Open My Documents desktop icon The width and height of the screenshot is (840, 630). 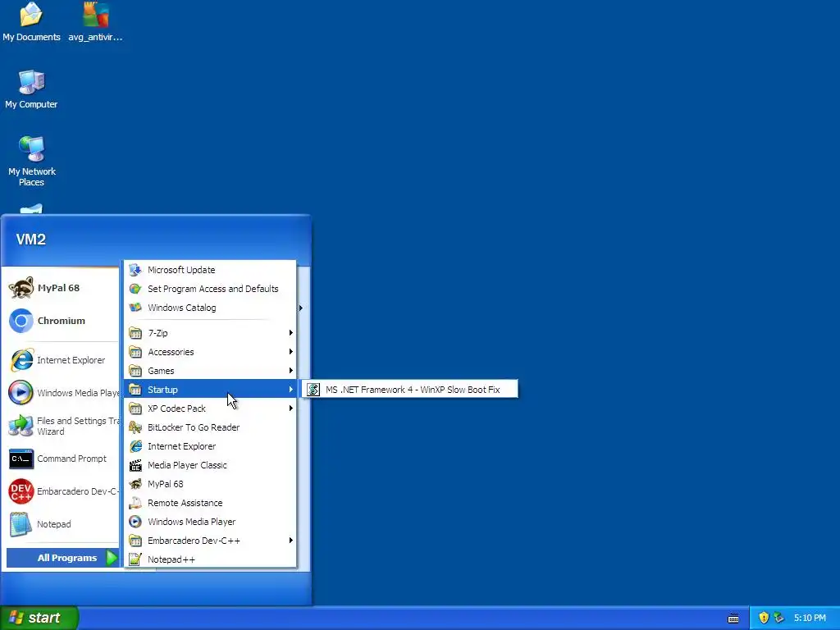pyautogui.click(x=31, y=21)
